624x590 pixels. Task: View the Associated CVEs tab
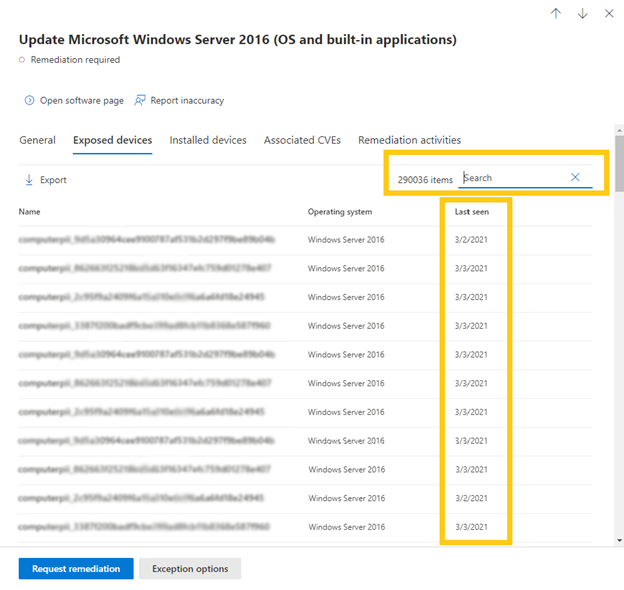click(302, 140)
